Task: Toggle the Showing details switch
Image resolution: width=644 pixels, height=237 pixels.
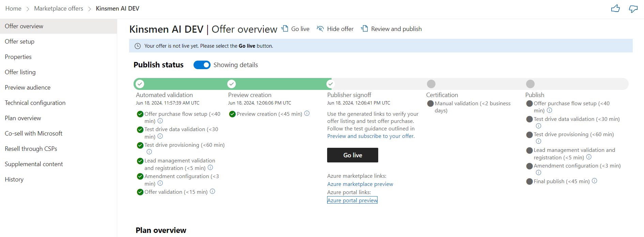Action: (x=202, y=65)
